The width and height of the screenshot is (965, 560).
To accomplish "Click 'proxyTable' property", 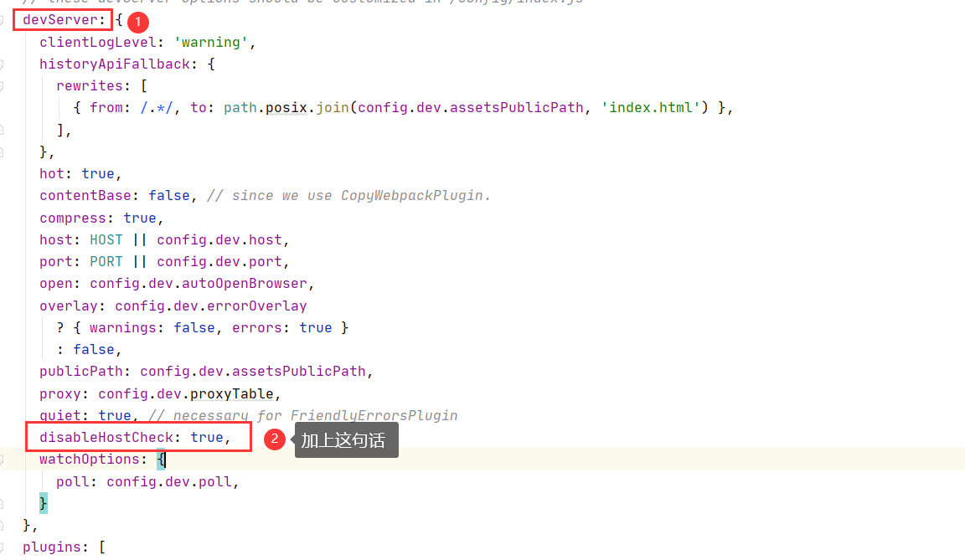I will 231,393.
